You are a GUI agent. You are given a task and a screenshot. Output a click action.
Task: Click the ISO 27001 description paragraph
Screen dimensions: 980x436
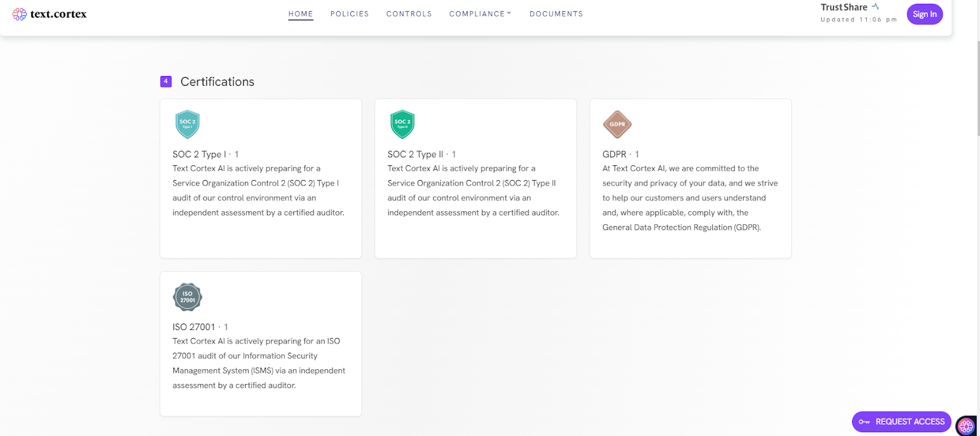pos(259,363)
